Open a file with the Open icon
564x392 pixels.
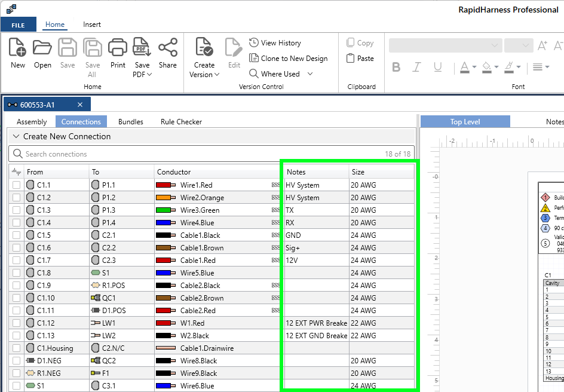pyautogui.click(x=42, y=47)
